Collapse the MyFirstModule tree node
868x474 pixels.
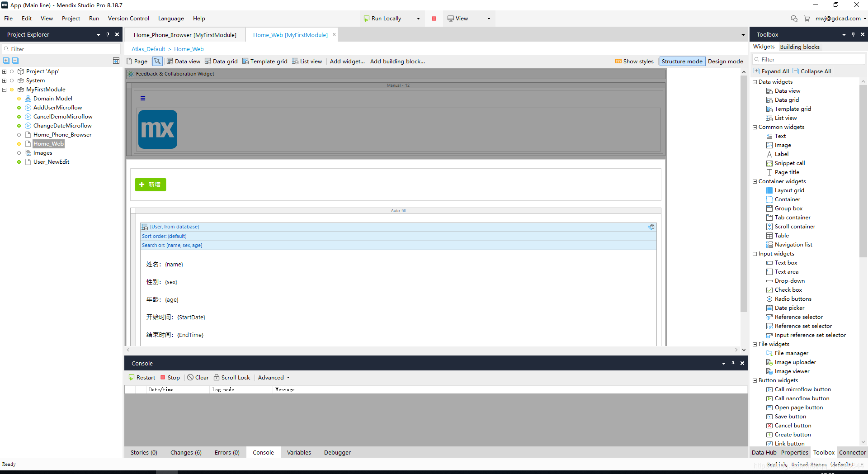pos(5,90)
